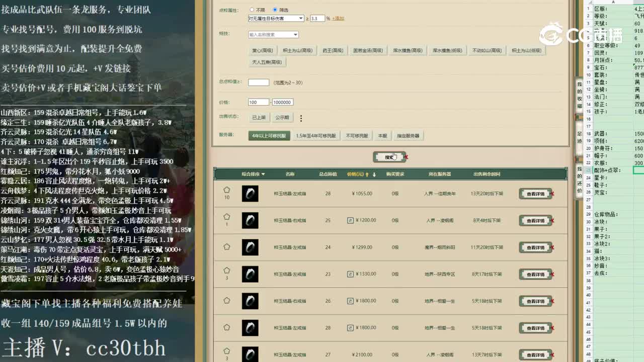Favorite the ¥1200.00 ring listing star
This screenshot has height=362, width=644.
(227, 217)
